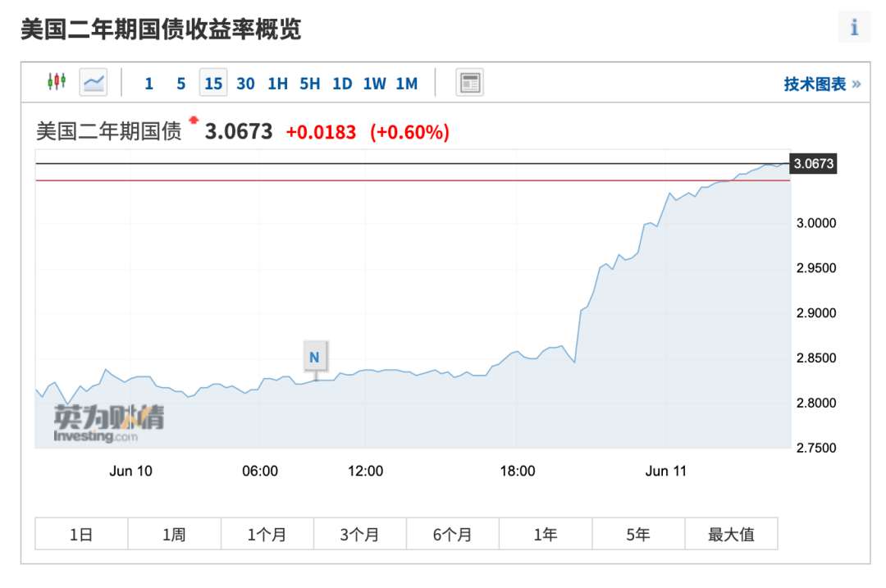Switch to 30 minute interval
Screen dimensions: 886x588
click(245, 83)
